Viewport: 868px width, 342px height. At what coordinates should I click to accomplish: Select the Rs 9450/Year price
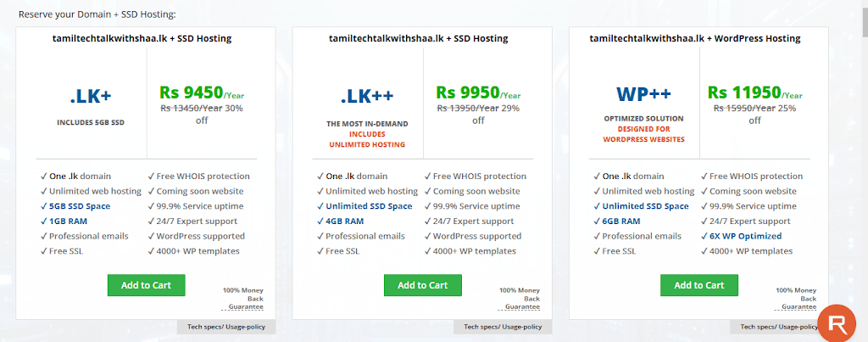coord(202,92)
